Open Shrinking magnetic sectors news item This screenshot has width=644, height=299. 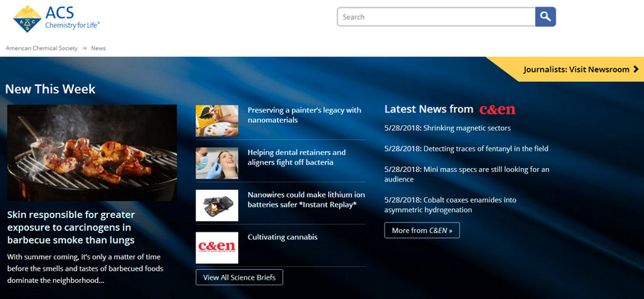coord(448,128)
